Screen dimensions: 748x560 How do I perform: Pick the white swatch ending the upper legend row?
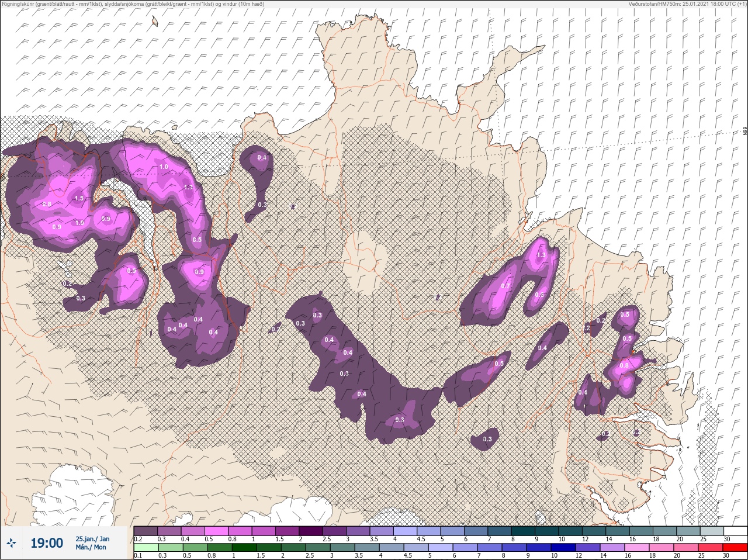[735, 531]
